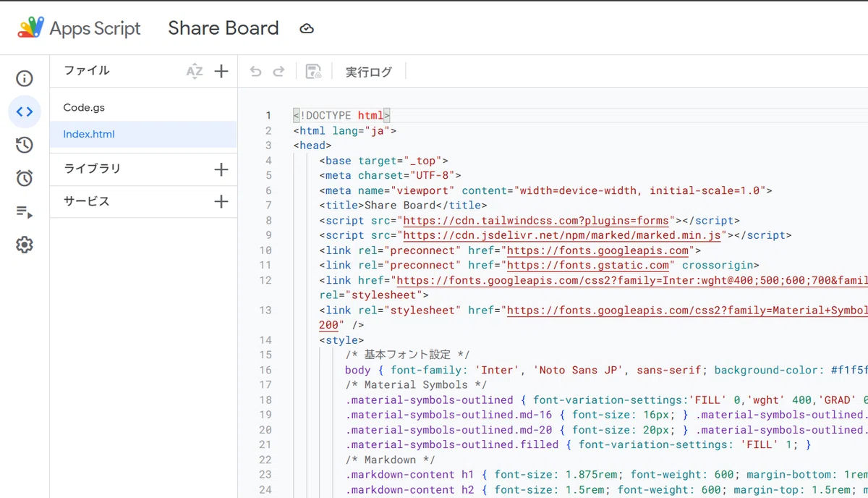Open the Inter font css2 URL on line 12
Screen dimensions: 868x498
[631, 280]
